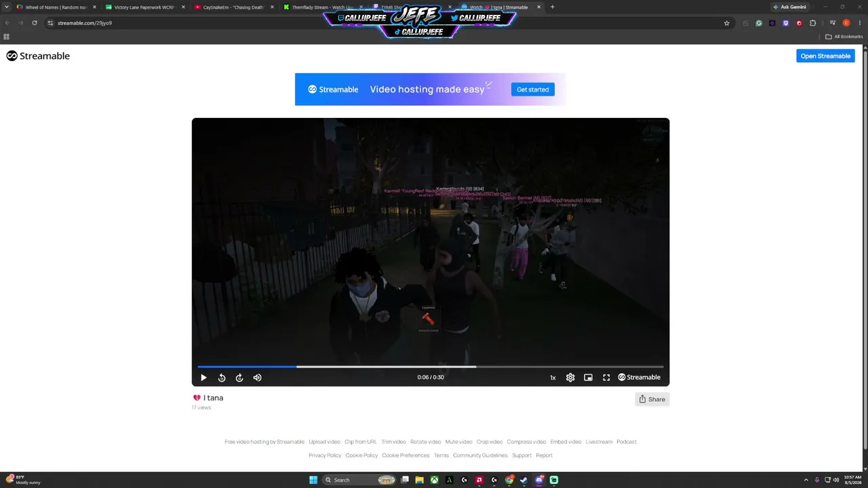Open the Upload video link
Image resolution: width=868 pixels, height=488 pixels.
[x=325, y=442]
